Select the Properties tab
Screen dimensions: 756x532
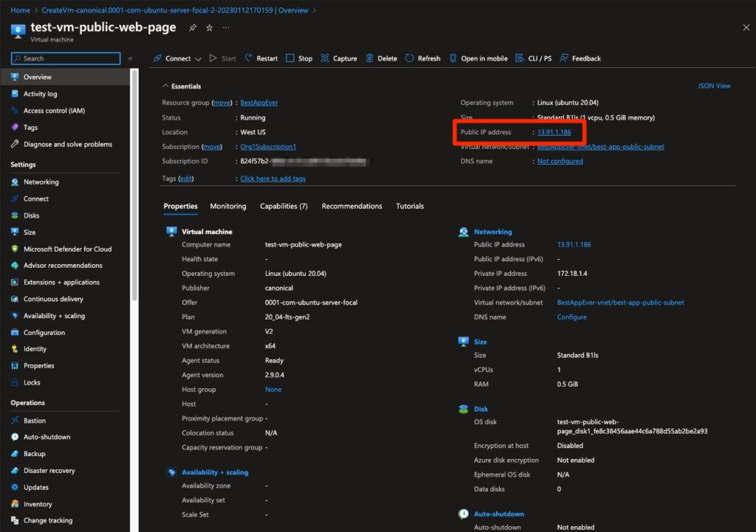[180, 207]
